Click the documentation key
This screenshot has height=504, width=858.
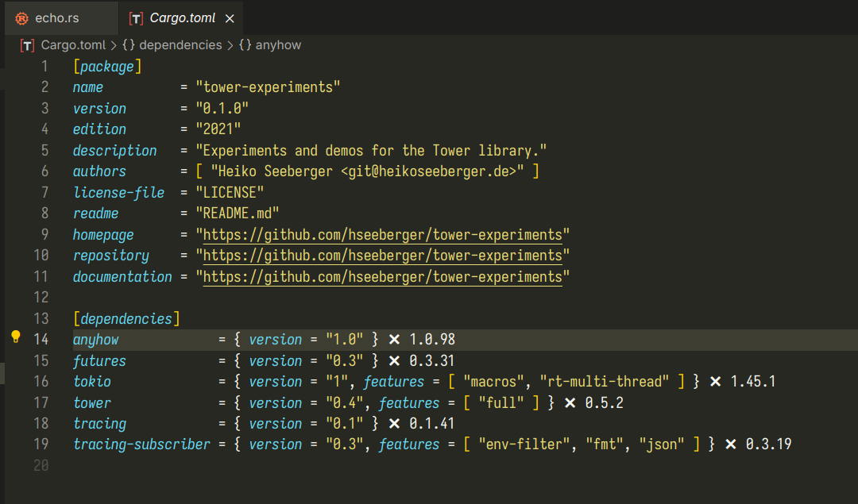(x=122, y=276)
